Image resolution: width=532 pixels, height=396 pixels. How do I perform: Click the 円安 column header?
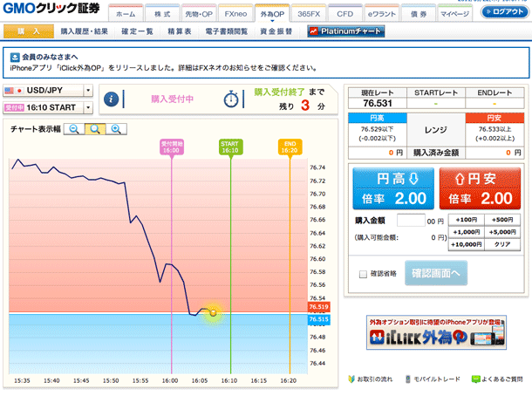tap(494, 118)
